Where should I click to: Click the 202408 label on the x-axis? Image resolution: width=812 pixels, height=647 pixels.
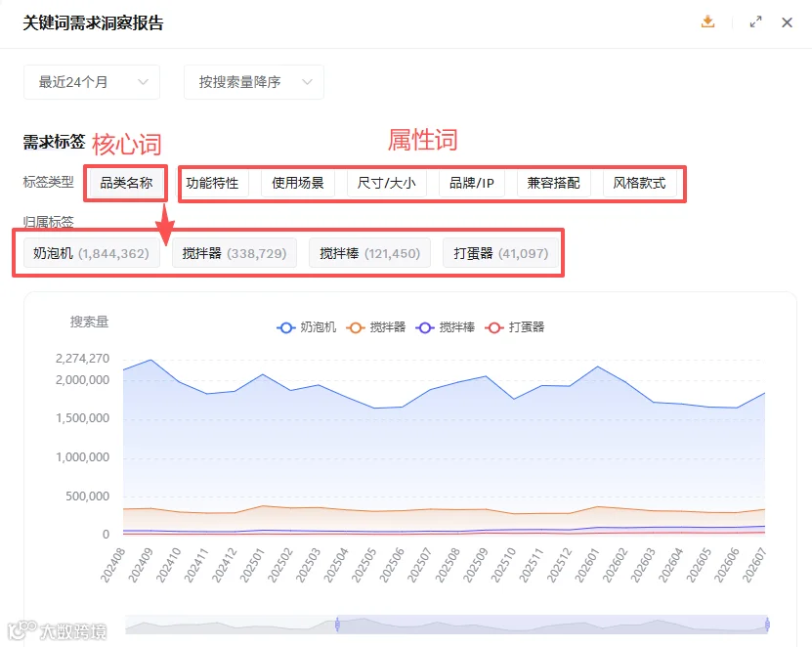(113, 565)
